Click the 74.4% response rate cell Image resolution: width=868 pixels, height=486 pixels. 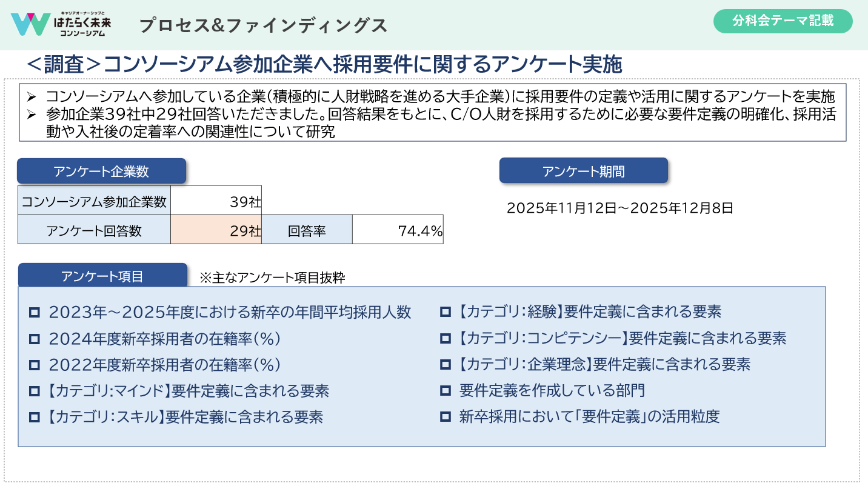point(398,230)
